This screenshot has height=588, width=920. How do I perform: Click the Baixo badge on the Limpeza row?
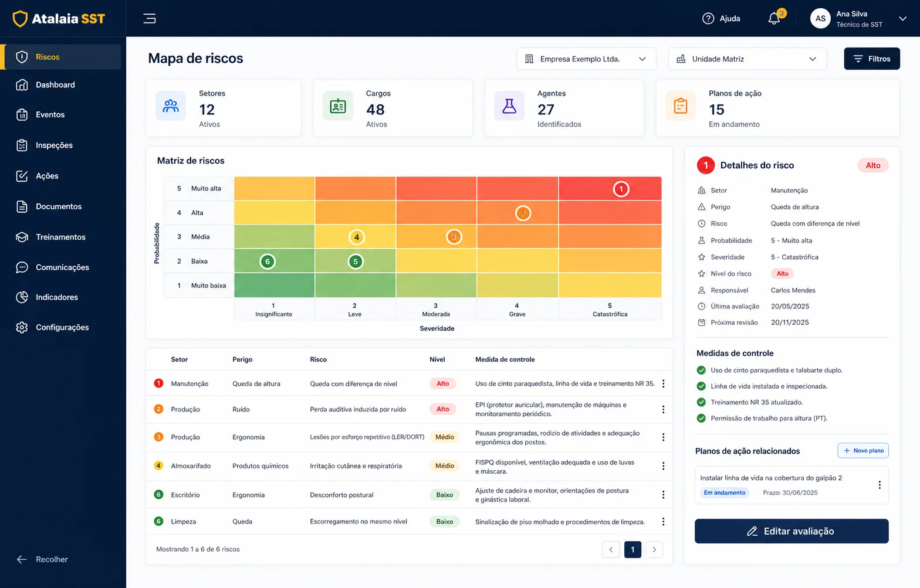tap(445, 521)
